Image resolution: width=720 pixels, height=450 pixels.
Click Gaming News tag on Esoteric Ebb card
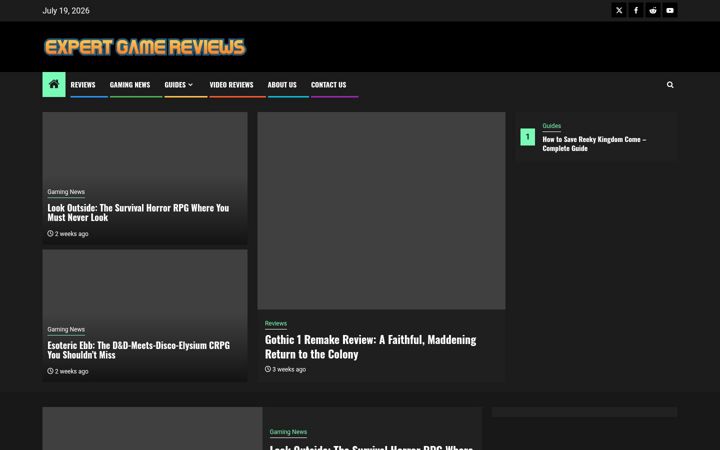tap(66, 329)
